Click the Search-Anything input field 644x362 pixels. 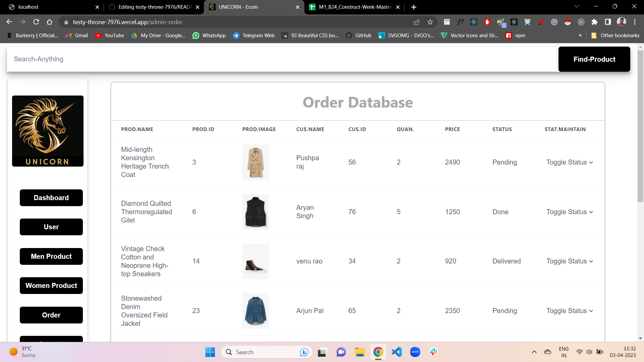tap(134, 59)
